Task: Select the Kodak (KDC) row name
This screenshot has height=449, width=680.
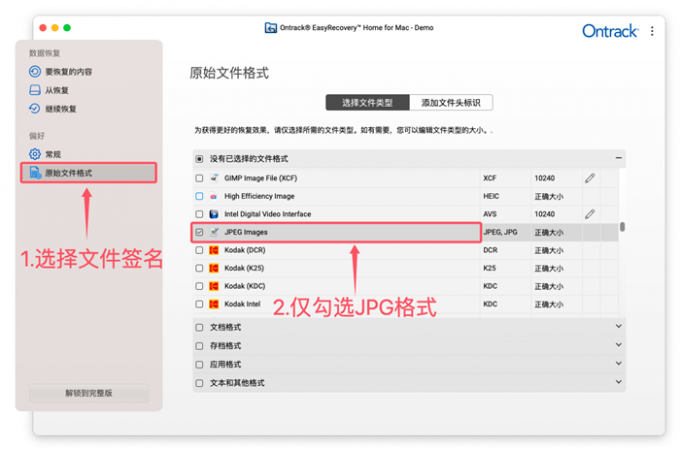Action: (x=245, y=286)
